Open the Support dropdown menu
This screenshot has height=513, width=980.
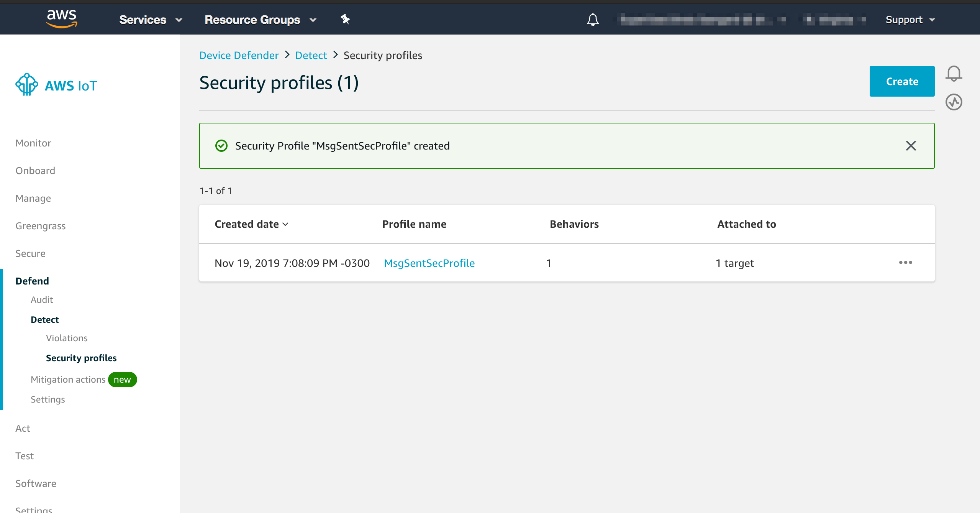click(x=910, y=20)
